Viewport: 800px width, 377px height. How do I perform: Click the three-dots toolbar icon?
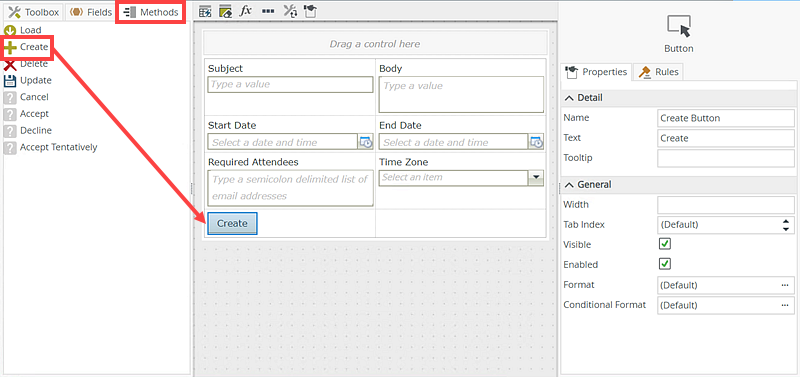tap(268, 11)
